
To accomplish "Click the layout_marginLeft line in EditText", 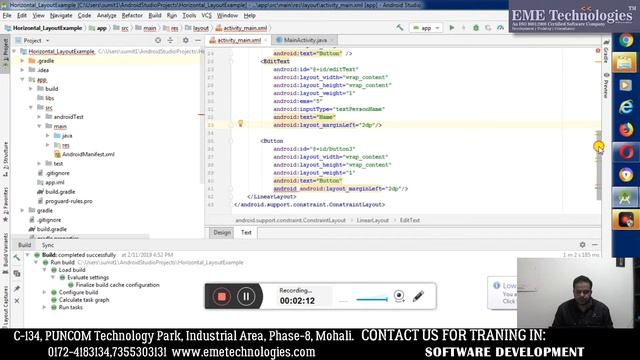I will (327, 125).
